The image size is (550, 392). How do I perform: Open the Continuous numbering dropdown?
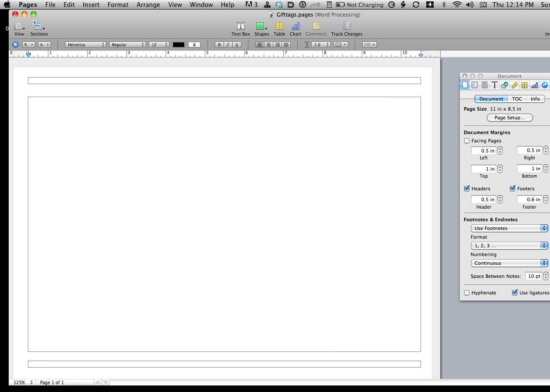tap(509, 263)
